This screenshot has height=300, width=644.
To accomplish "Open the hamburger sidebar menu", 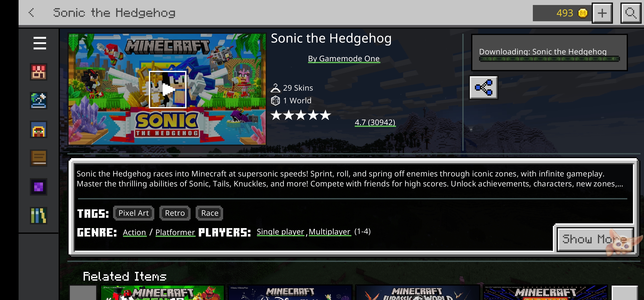I will tap(40, 43).
